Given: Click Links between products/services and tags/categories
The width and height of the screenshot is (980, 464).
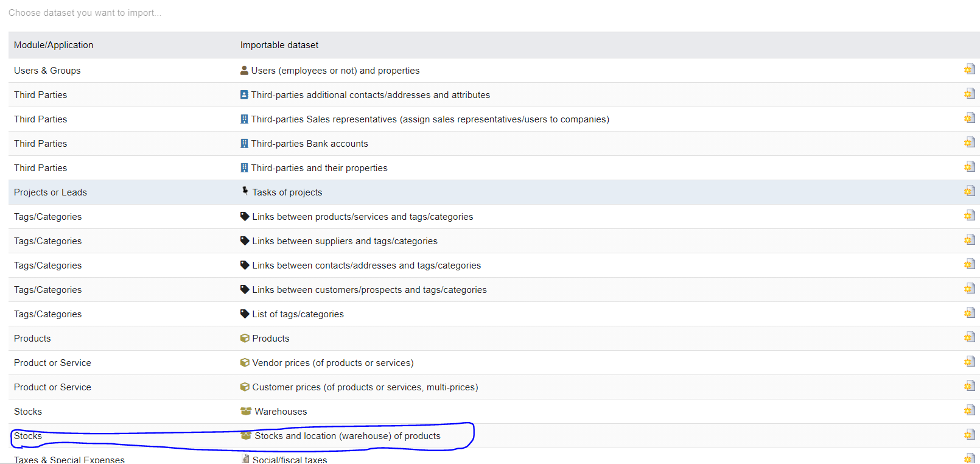Looking at the screenshot, I should tap(362, 217).
